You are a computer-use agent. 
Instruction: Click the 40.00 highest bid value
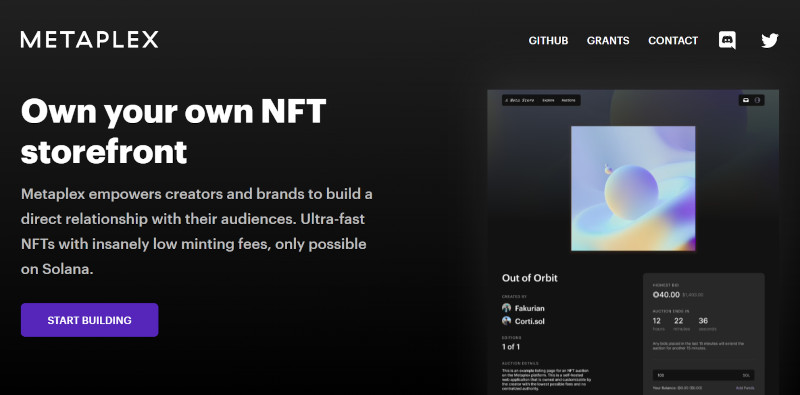pyautogui.click(x=666, y=294)
